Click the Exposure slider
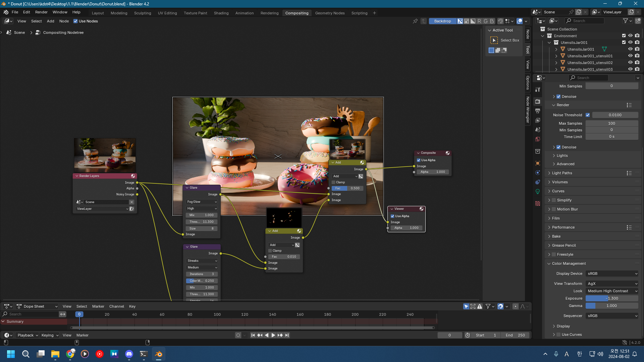The height and width of the screenshot is (362, 644). [612, 298]
